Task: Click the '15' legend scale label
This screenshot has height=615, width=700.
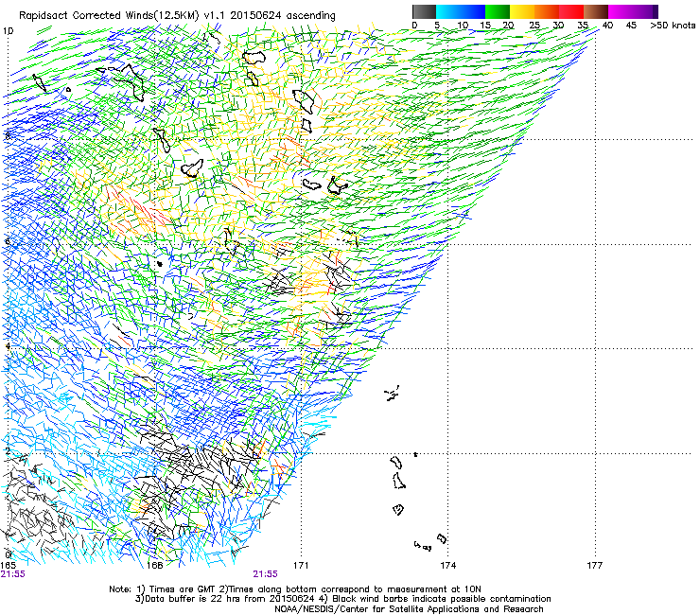Action: [x=485, y=26]
